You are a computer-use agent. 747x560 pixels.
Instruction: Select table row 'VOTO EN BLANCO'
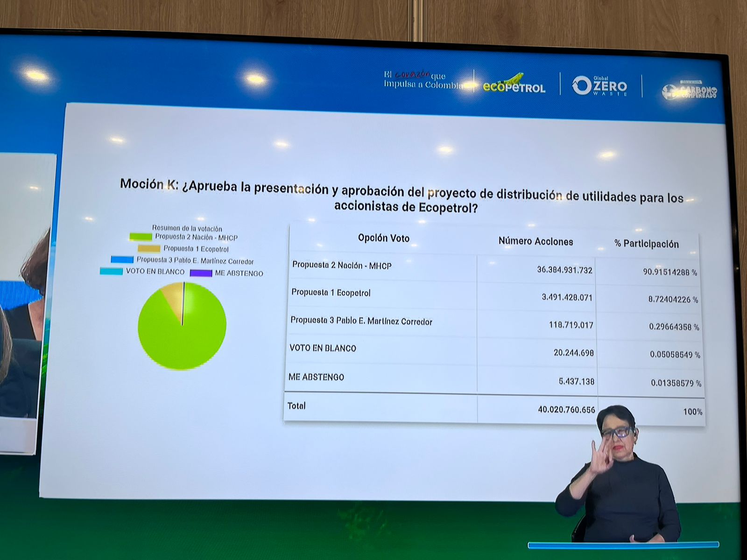click(494, 351)
